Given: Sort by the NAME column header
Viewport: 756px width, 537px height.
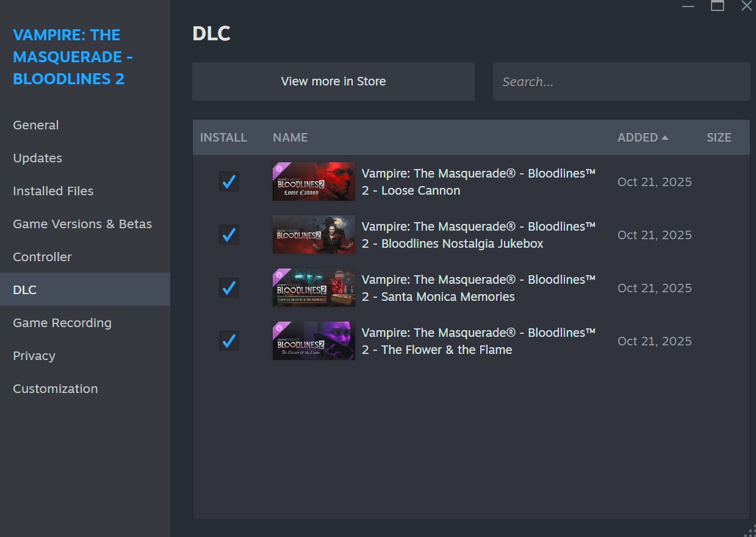Looking at the screenshot, I should tap(290, 137).
